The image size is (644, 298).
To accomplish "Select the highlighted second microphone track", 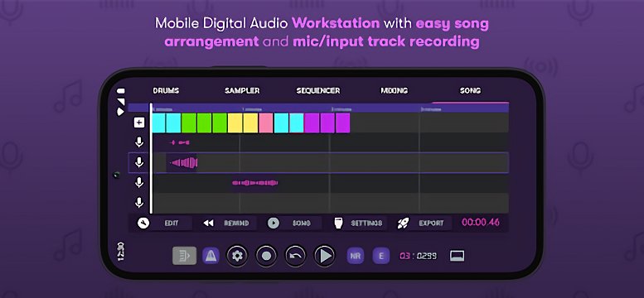I will pyautogui.click(x=139, y=162).
